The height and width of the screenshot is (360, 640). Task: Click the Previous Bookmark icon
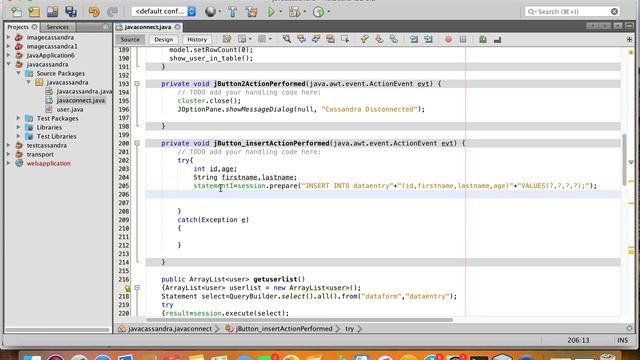coord(364,39)
